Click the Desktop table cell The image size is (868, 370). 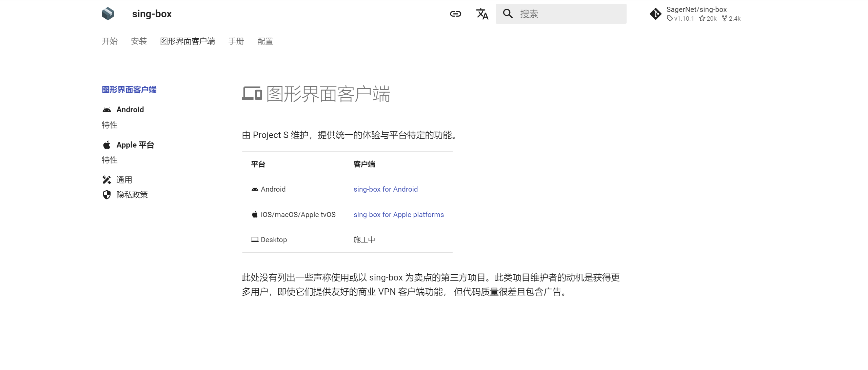click(x=293, y=240)
